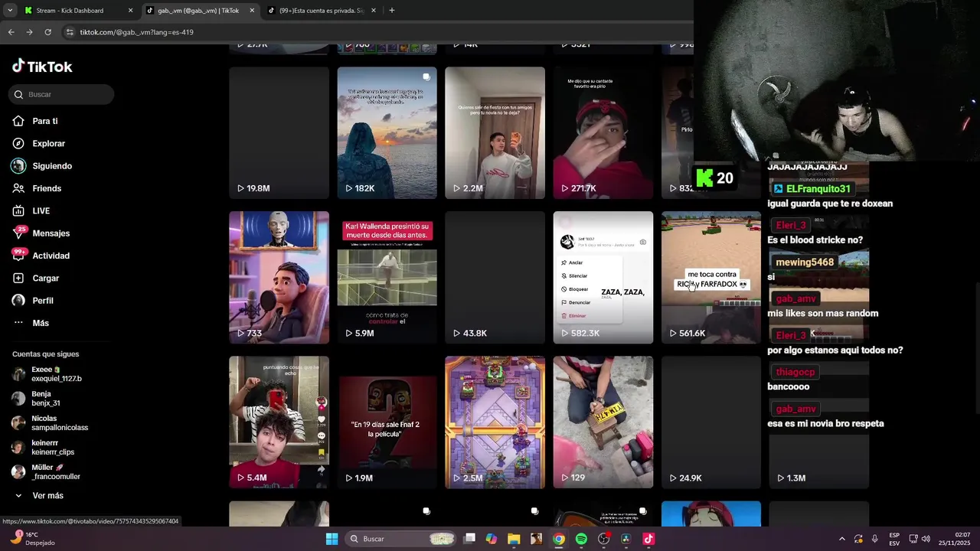Click the address bar URL
980x551 pixels.
tap(137, 32)
